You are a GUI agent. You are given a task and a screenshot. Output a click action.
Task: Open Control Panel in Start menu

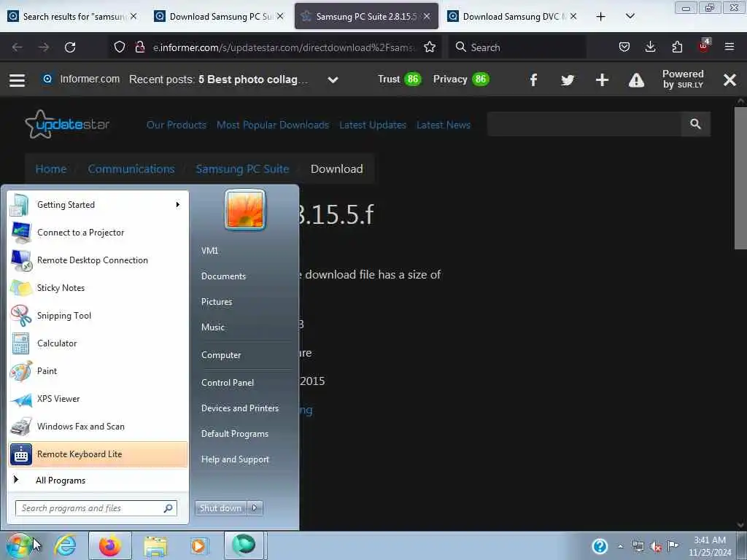point(228,382)
